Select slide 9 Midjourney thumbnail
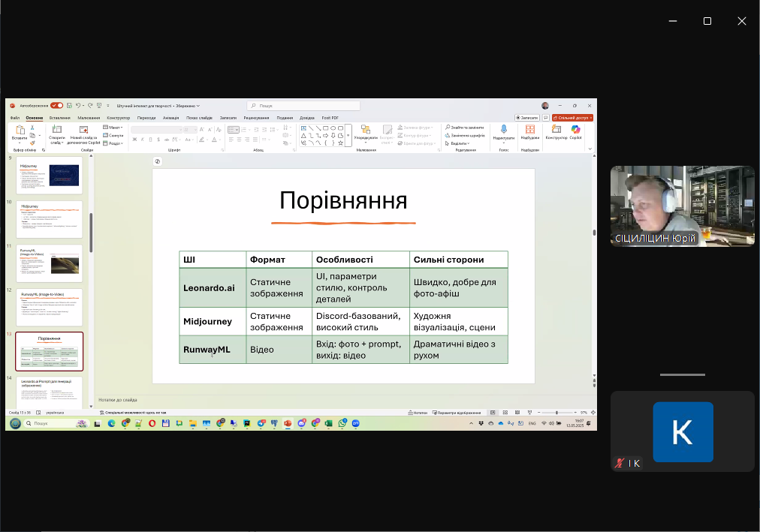The height and width of the screenshot is (532, 760). (x=50, y=176)
